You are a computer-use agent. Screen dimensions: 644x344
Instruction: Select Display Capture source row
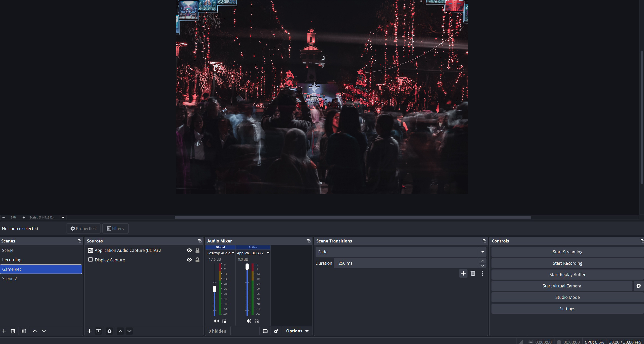[x=144, y=260]
